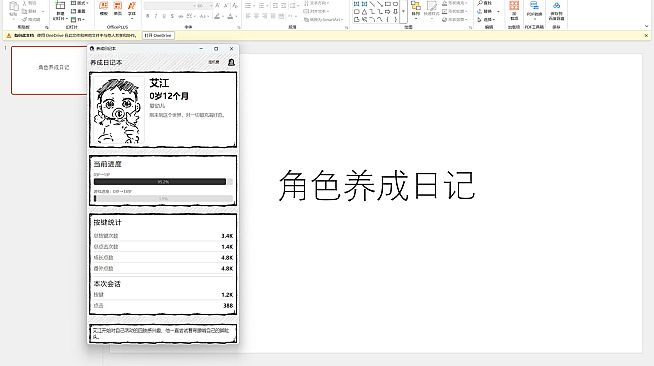Dismiss the yellow OneDrive notification bar
Image resolution: width=654 pixels, height=366 pixels.
click(x=646, y=35)
